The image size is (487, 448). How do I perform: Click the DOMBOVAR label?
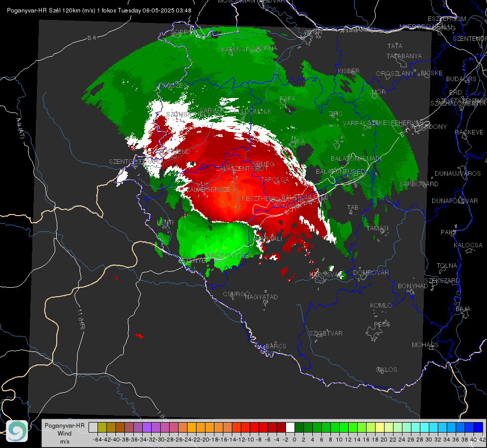pyautogui.click(x=371, y=273)
